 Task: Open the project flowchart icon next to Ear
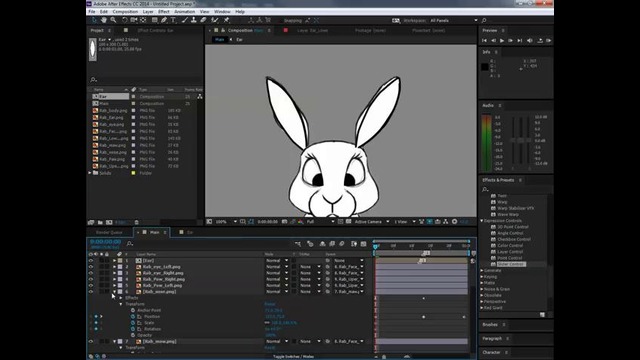point(200,97)
